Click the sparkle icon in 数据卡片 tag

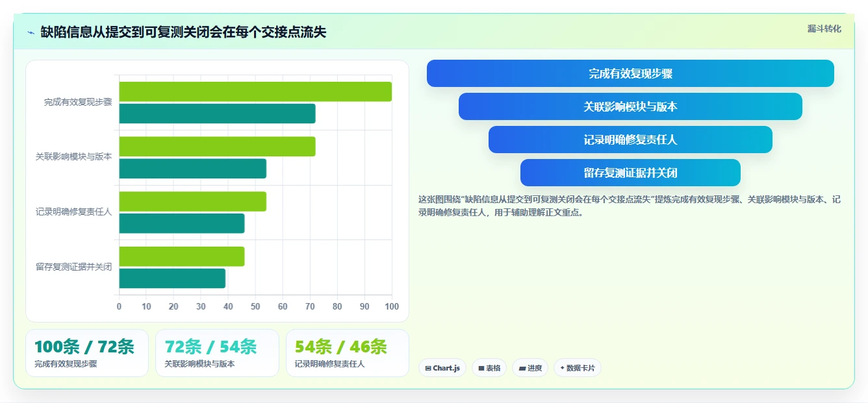tap(562, 368)
